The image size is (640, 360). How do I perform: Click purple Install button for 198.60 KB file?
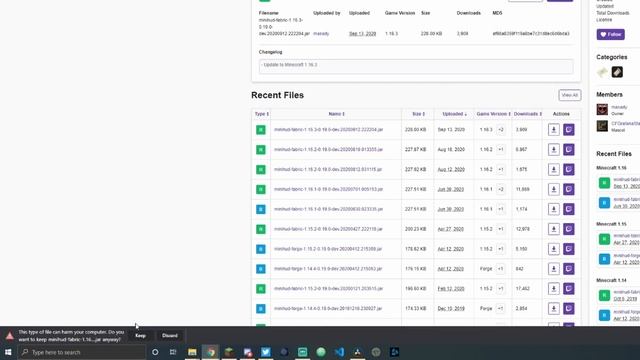(569, 289)
